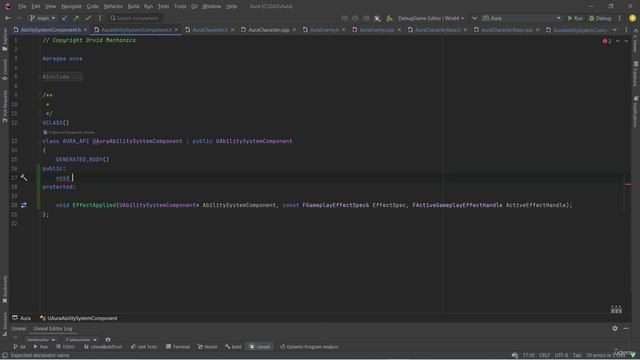Screen dimensions: 640x360
Task: Click the update project VCS arrow
Action: [64, 18]
